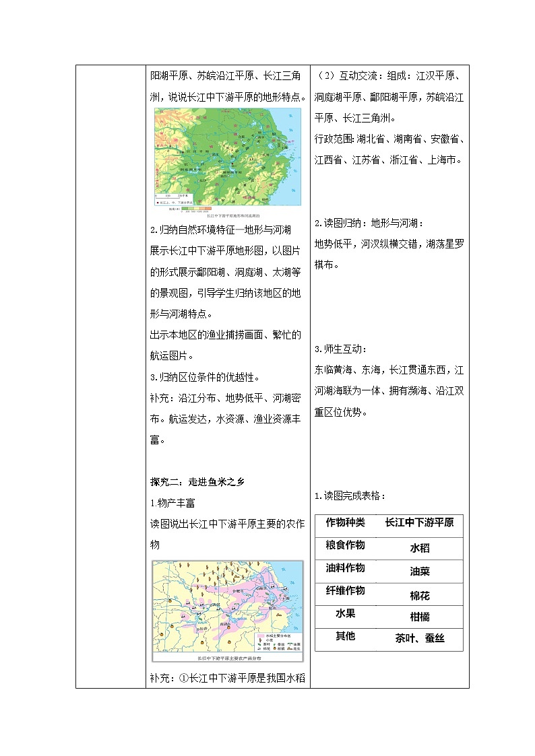
Task: Click the table cell 油料作物
Action: point(346,568)
